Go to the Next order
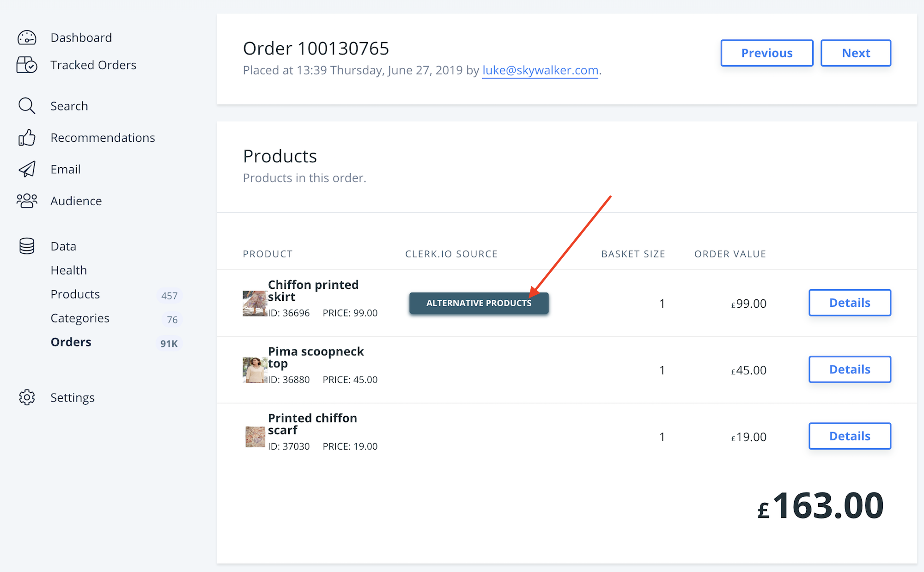The height and width of the screenshot is (572, 924). tap(856, 53)
